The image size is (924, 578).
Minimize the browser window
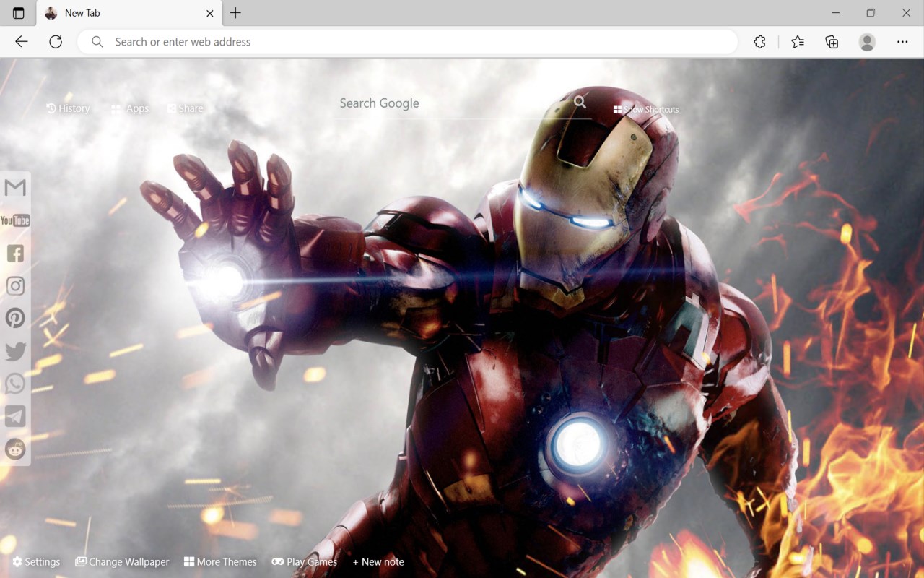coord(835,13)
